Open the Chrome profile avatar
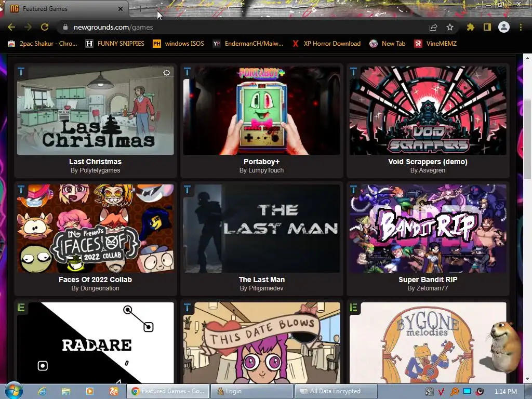The image size is (532, 399). click(504, 27)
